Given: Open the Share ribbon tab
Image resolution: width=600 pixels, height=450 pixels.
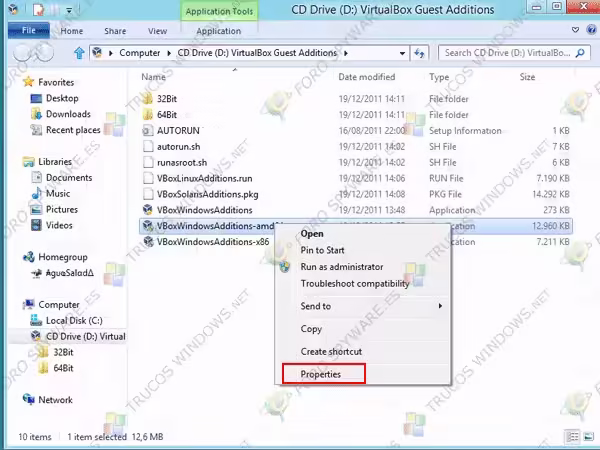Looking at the screenshot, I should click(115, 31).
